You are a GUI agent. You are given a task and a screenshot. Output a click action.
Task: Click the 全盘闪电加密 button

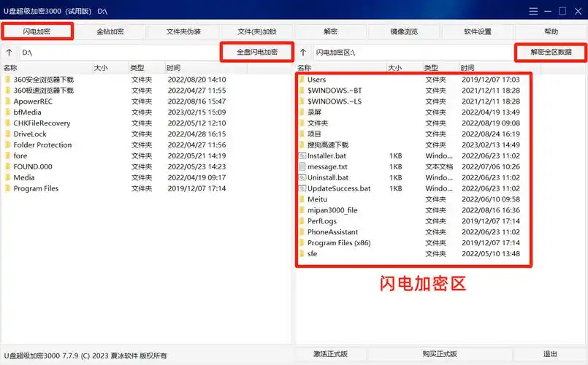pos(256,53)
